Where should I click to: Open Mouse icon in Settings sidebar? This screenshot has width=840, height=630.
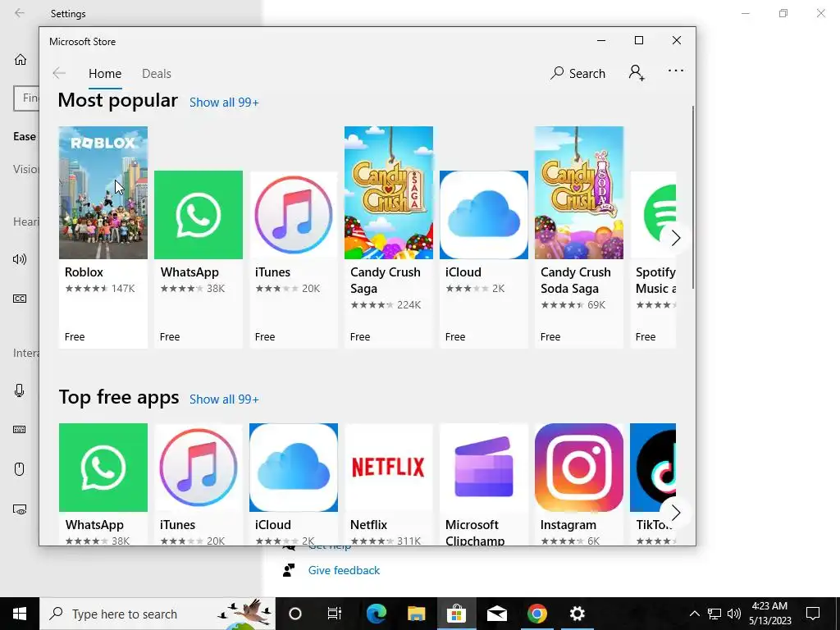pyautogui.click(x=20, y=469)
